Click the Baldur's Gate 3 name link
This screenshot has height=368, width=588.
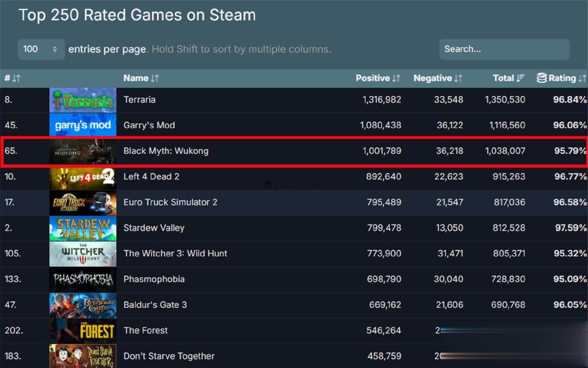(x=155, y=305)
